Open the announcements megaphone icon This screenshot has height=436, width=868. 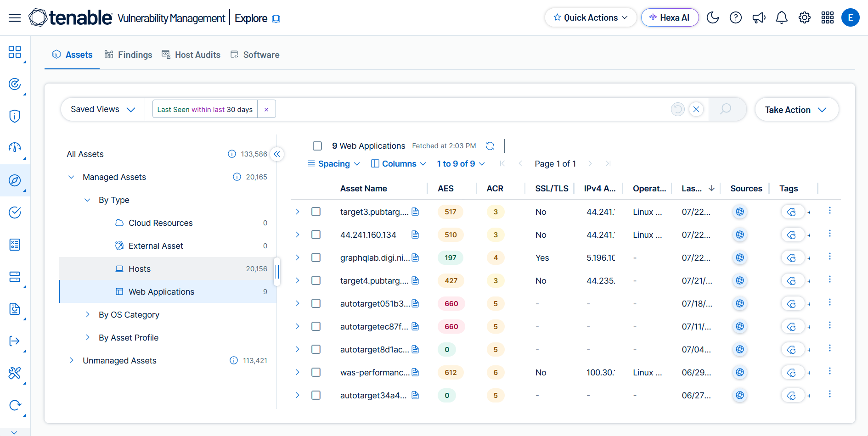click(x=759, y=17)
